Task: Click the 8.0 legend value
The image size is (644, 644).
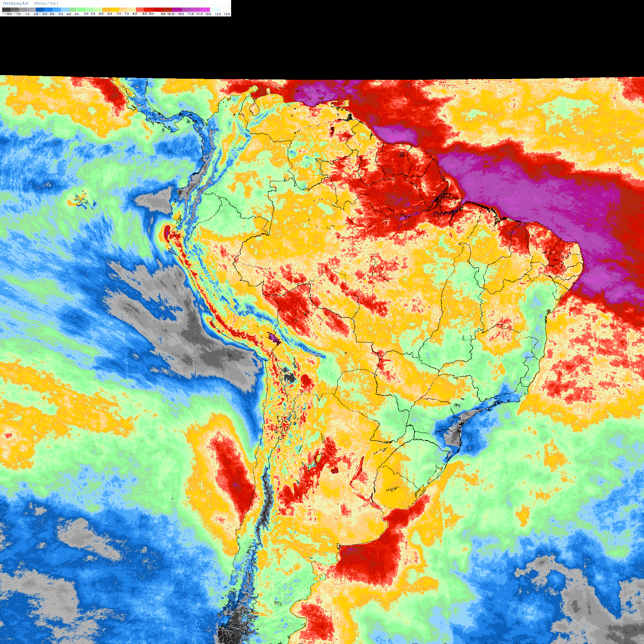Action: point(135,14)
